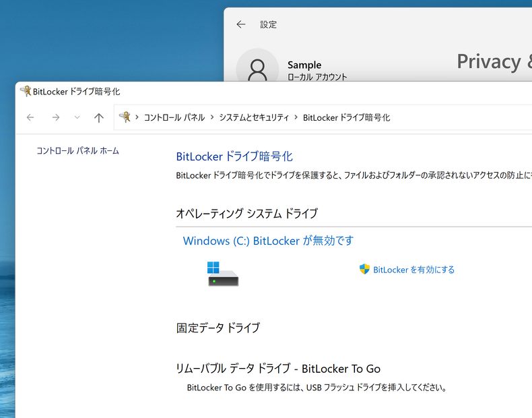Click the 固定データ ドライブ heading

(x=218, y=328)
